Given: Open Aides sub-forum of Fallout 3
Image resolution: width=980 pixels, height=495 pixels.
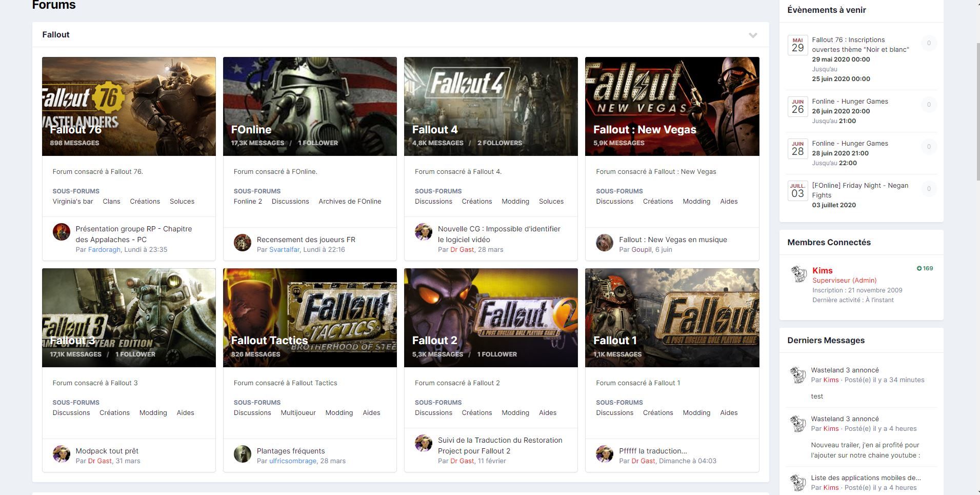Looking at the screenshot, I should point(185,413).
